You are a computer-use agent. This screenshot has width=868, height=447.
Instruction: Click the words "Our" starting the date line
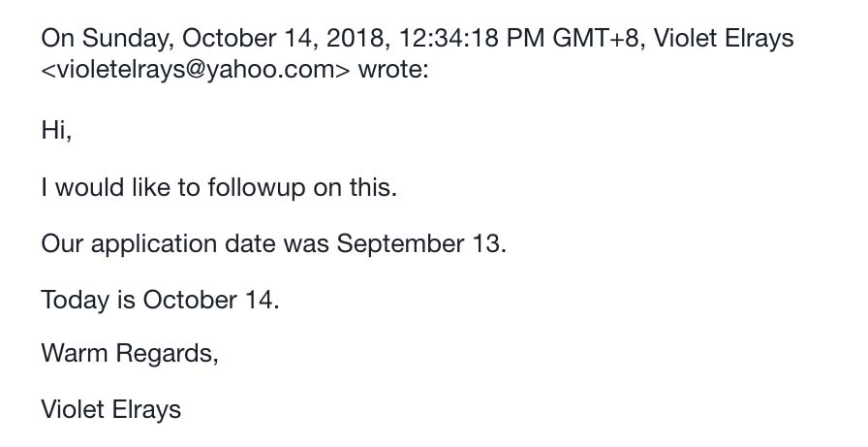pos(59,243)
